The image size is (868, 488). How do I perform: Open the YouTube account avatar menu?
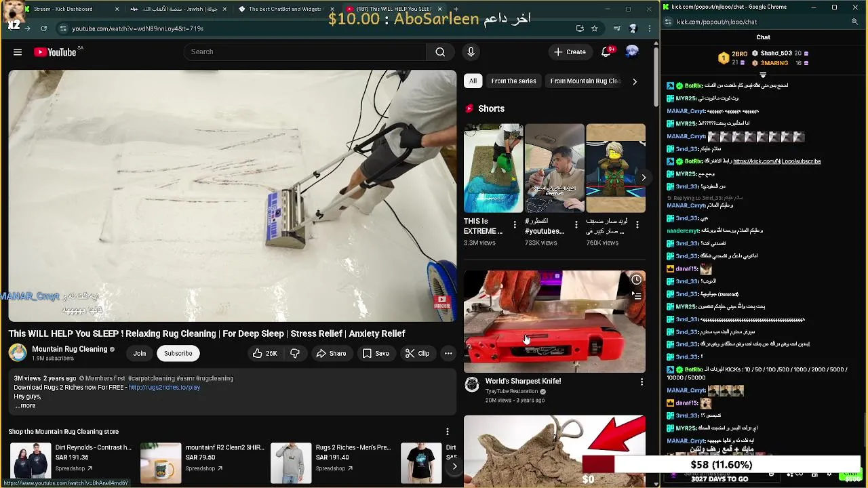click(x=632, y=52)
